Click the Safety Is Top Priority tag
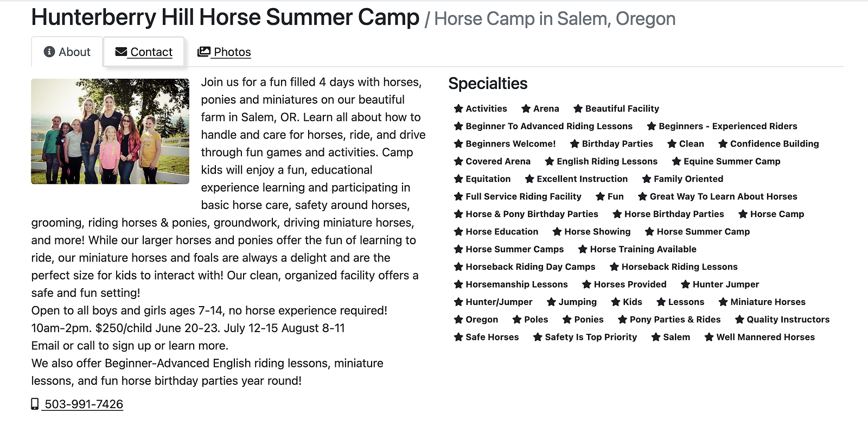 (591, 337)
